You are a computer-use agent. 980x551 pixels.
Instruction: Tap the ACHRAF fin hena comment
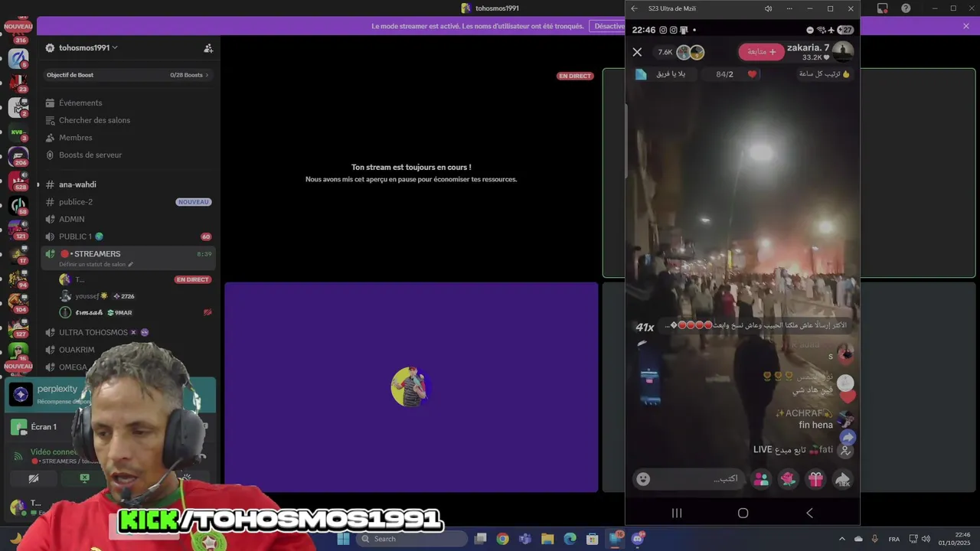[x=804, y=419]
